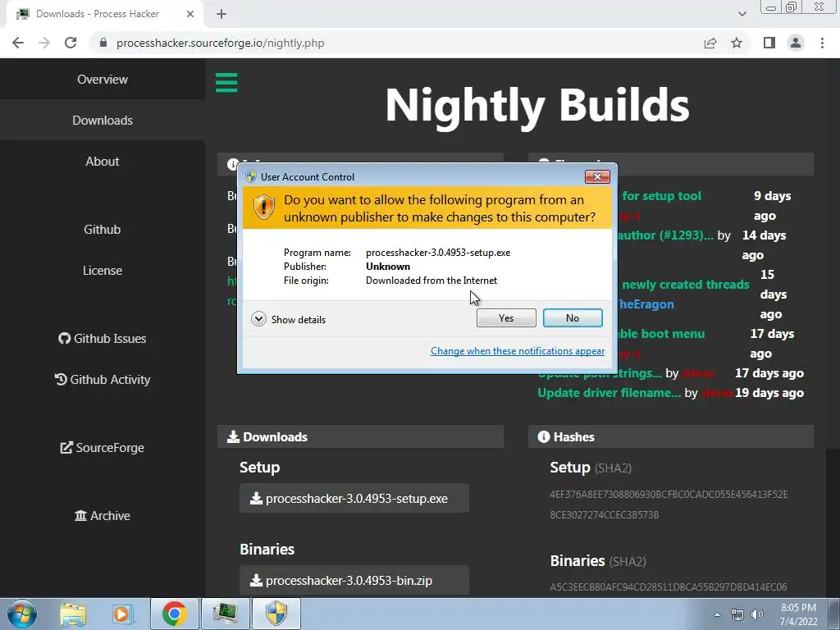Click TheEragon author name
840x630 pixels.
point(646,304)
